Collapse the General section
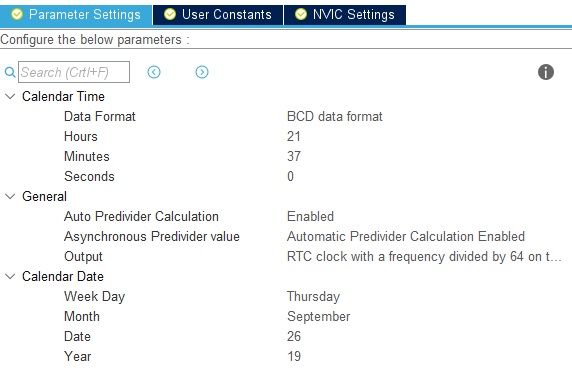Screen dimensions: 572x382 click(x=10, y=196)
